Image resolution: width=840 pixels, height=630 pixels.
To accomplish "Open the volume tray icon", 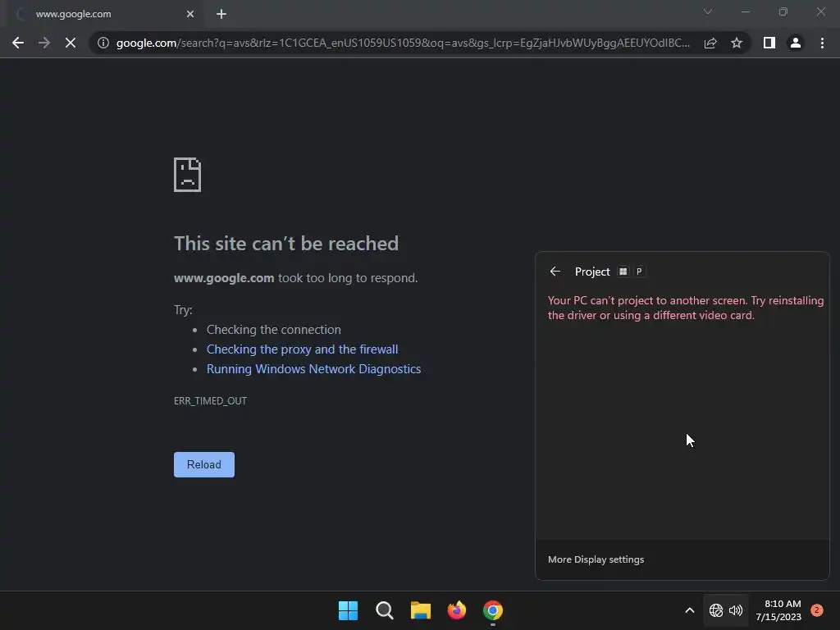I will coord(736,610).
